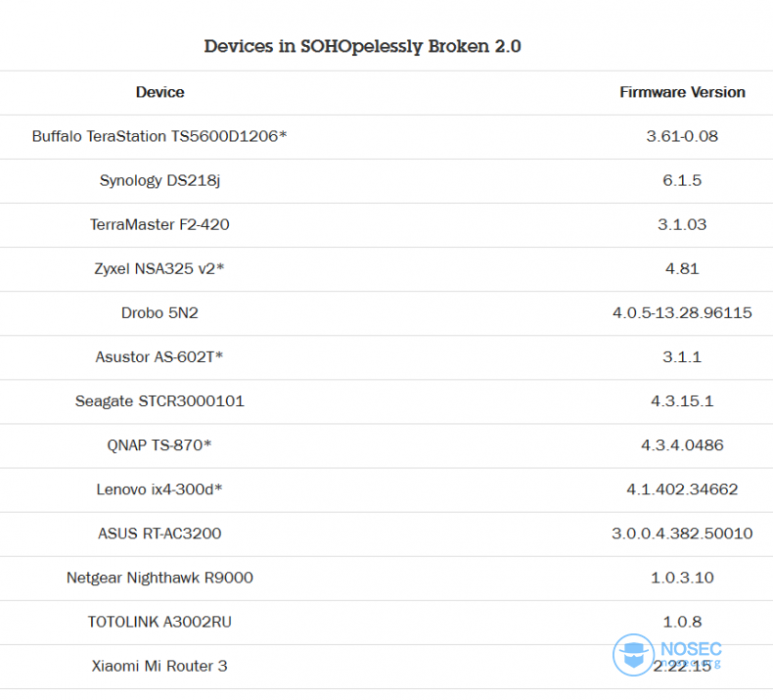Select the TOTOLINK A3002RU cell
The width and height of the screenshot is (773, 700).
(159, 622)
